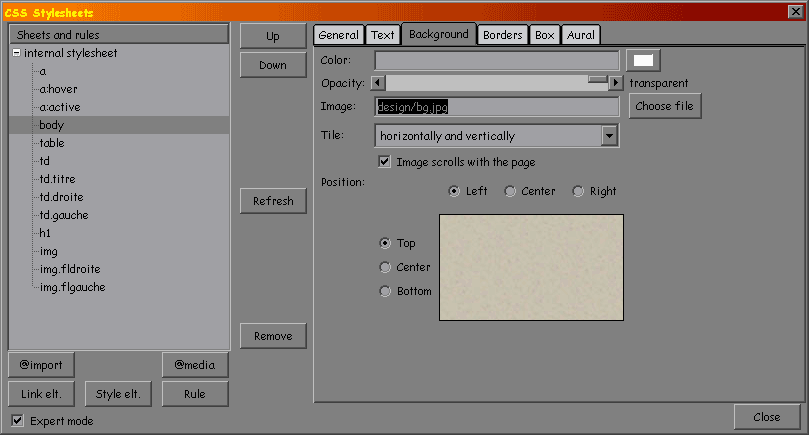This screenshot has height=435, width=809.
Task: Select the Right position radio
Action: click(578, 191)
